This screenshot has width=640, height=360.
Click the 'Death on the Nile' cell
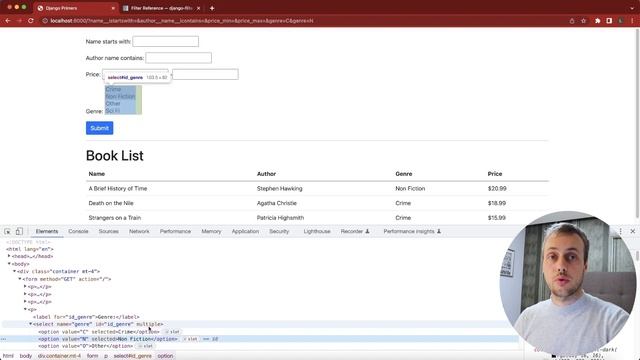pos(111,203)
